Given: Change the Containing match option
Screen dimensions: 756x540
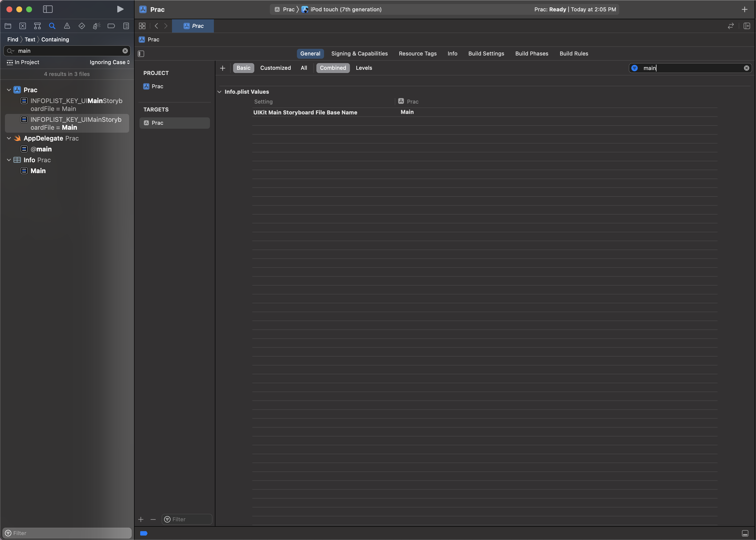Looking at the screenshot, I should point(55,39).
